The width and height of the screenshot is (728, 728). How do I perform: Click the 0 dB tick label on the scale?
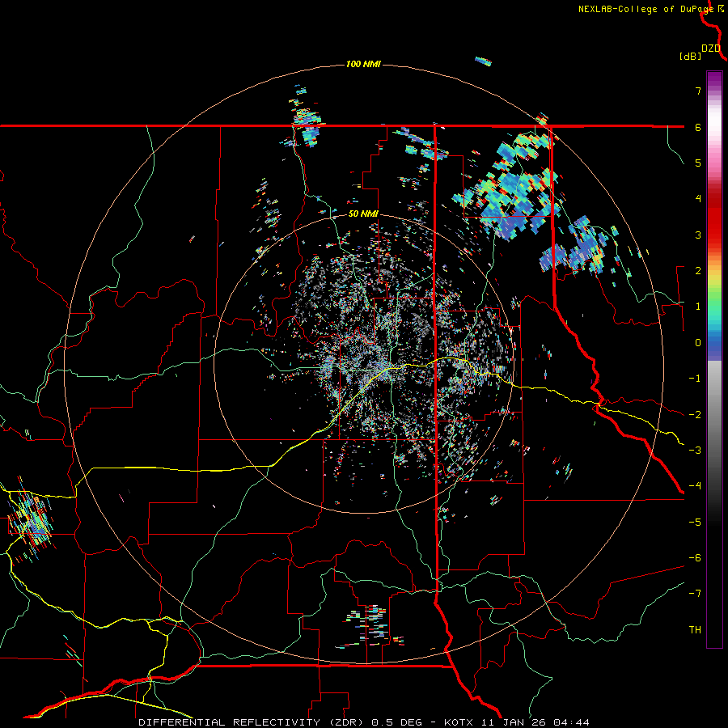coord(698,343)
